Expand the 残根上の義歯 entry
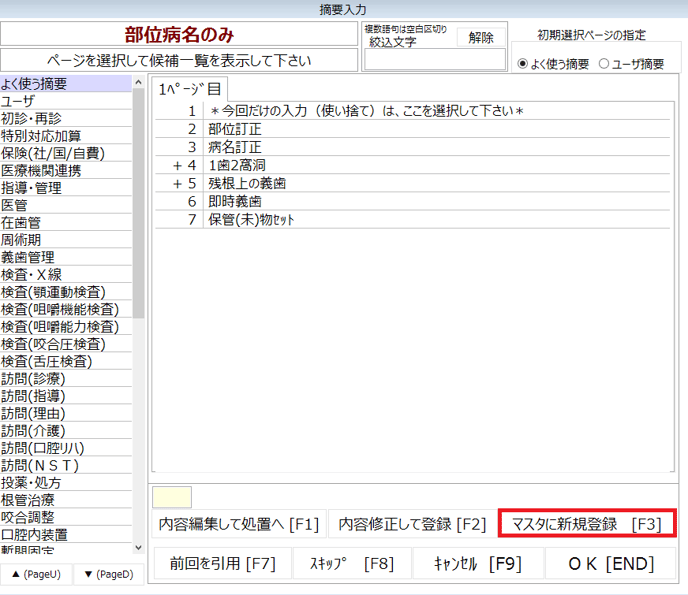This screenshot has width=688, height=595. tap(180, 183)
